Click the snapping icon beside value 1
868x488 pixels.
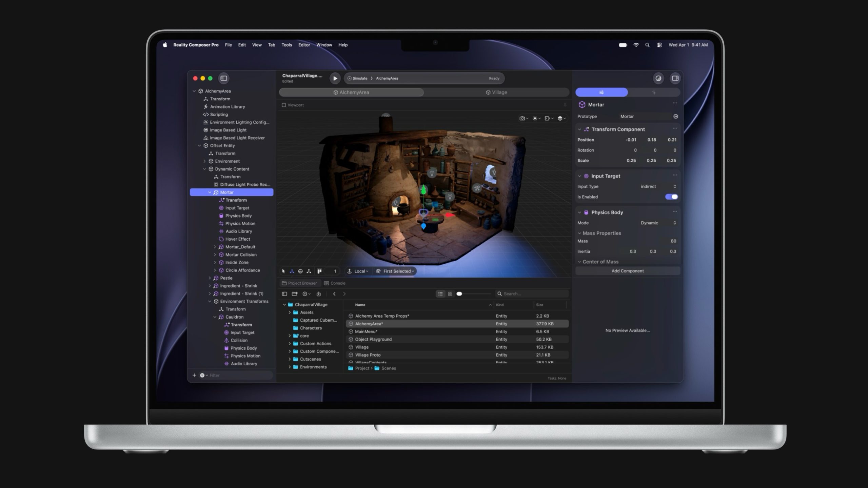(x=319, y=271)
